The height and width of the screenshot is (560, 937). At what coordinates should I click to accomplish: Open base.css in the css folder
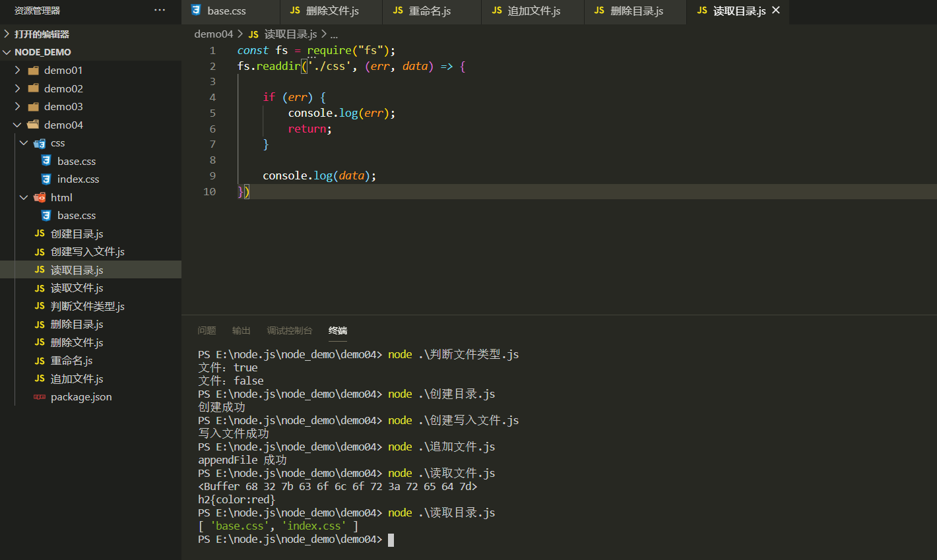tap(77, 161)
